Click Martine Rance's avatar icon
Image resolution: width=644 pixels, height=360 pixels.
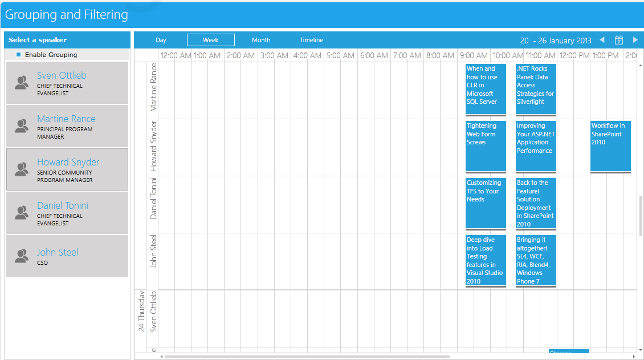coord(22,126)
